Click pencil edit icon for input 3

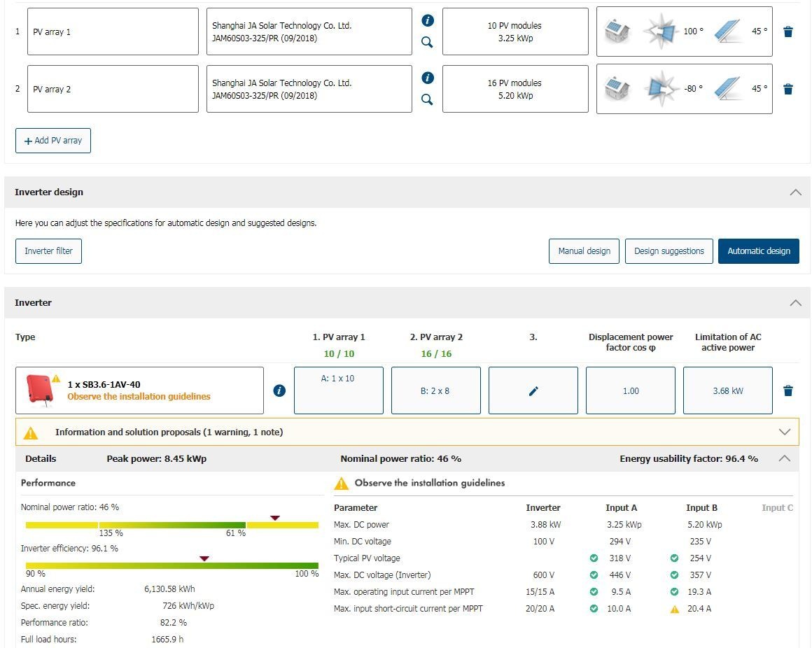533,391
